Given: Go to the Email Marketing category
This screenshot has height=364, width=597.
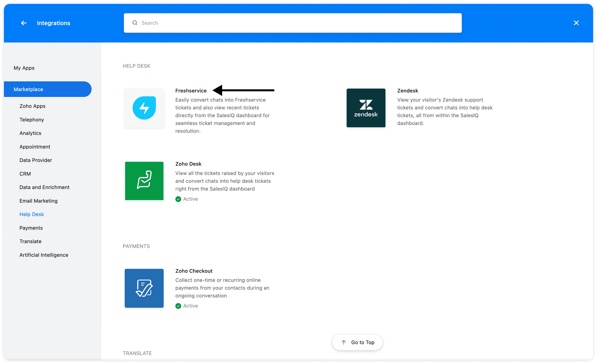Looking at the screenshot, I should 38,201.
